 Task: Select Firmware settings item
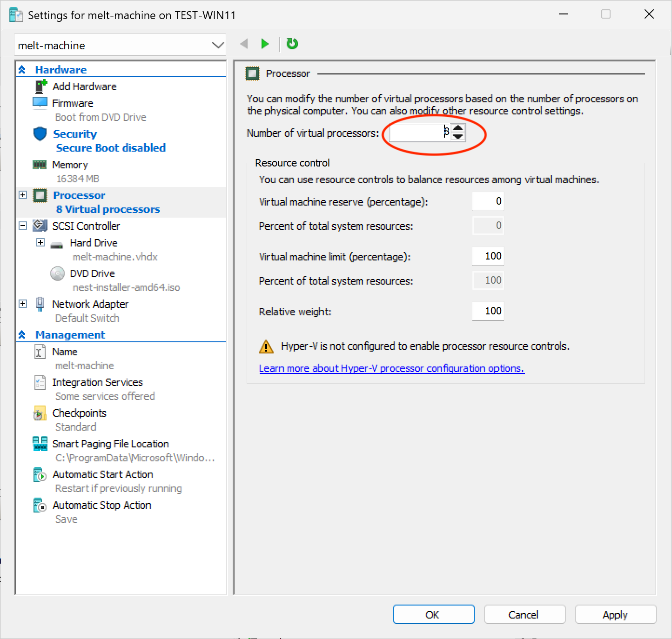[x=73, y=103]
